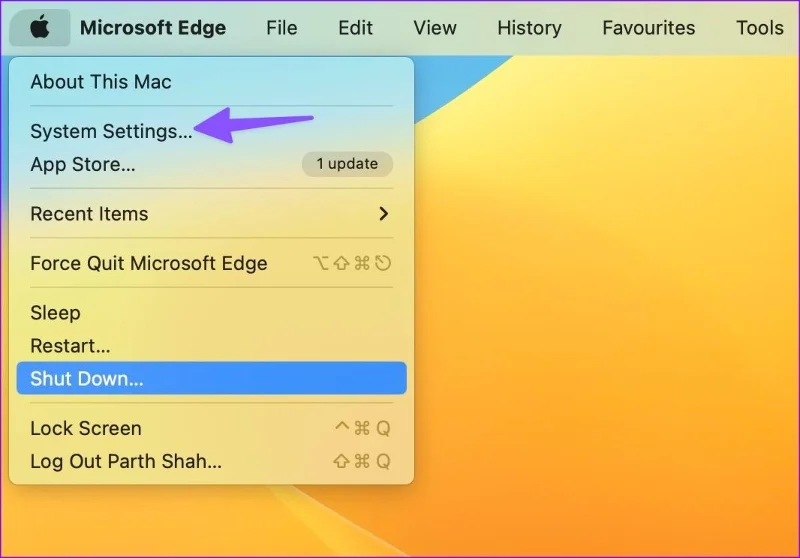Open the History menu
The width and height of the screenshot is (800, 558).
529,28
